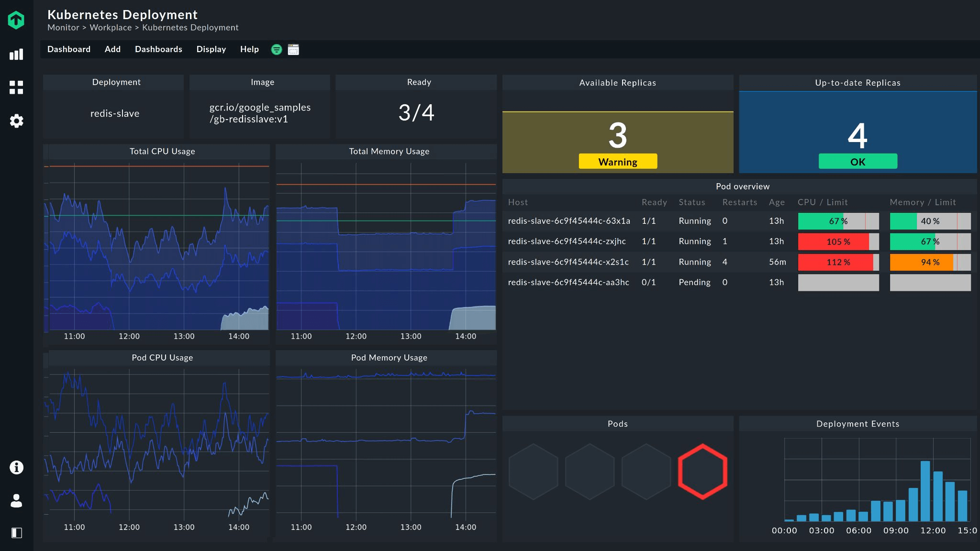980x551 pixels.
Task: Open the User profile sidebar icon
Action: point(16,501)
